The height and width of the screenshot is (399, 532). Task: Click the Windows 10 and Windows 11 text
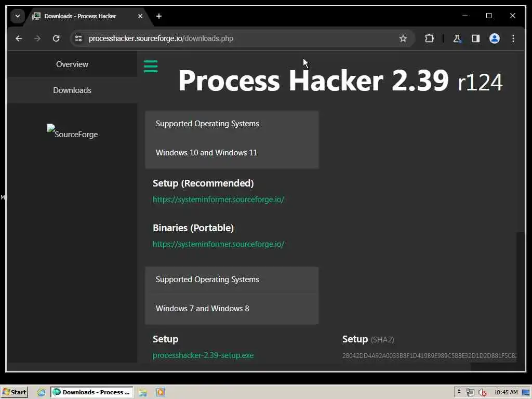point(206,153)
